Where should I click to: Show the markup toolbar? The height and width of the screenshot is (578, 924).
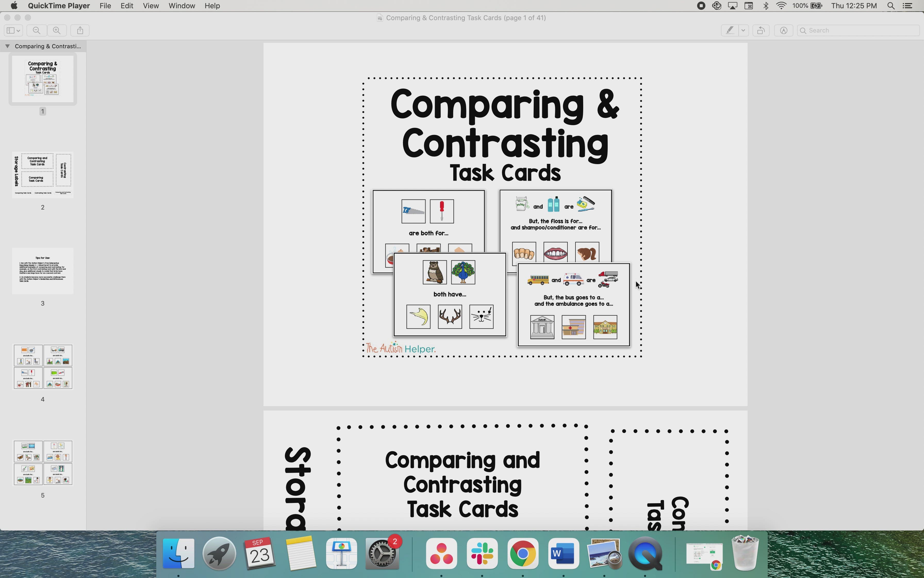click(783, 31)
